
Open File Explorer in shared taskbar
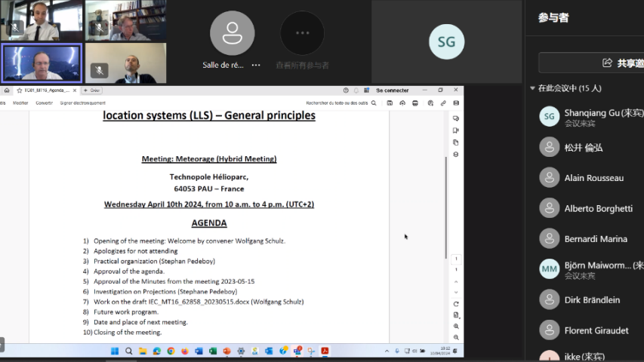point(143,351)
